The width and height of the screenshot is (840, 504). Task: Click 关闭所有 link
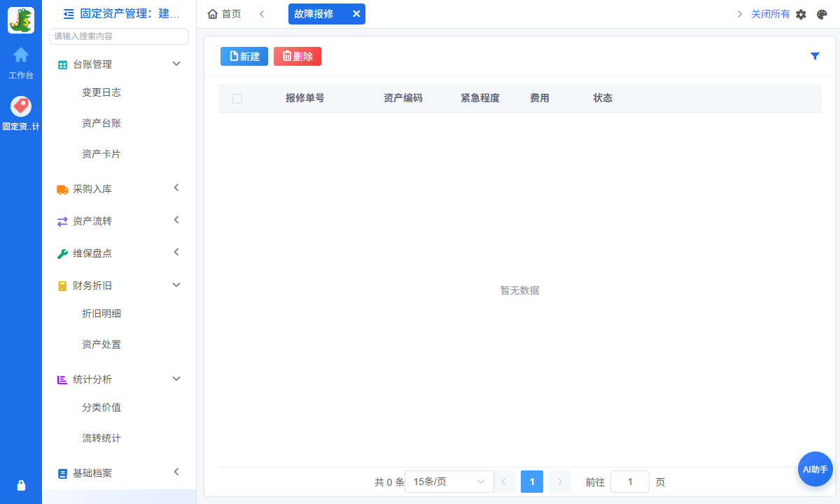[771, 14]
